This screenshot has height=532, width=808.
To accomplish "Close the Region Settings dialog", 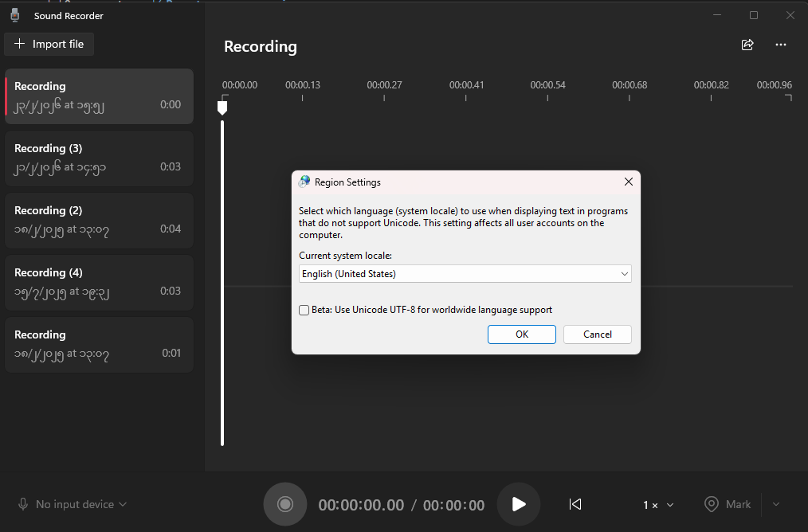I will coord(628,182).
